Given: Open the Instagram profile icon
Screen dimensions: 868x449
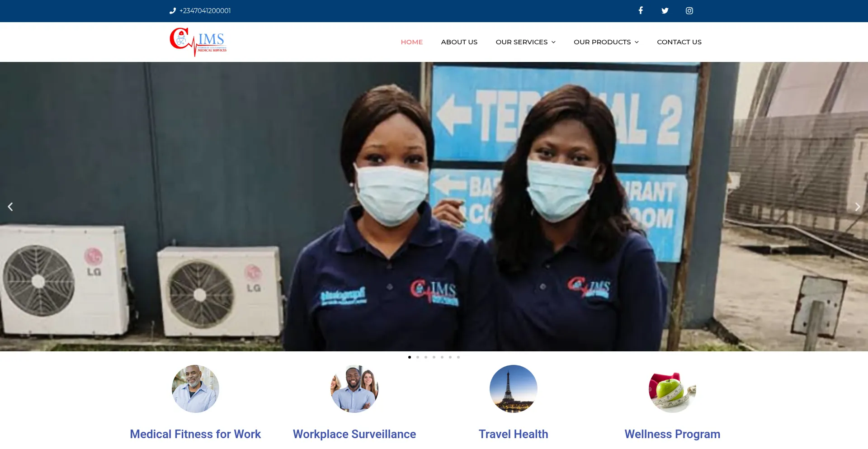Looking at the screenshot, I should point(689,11).
